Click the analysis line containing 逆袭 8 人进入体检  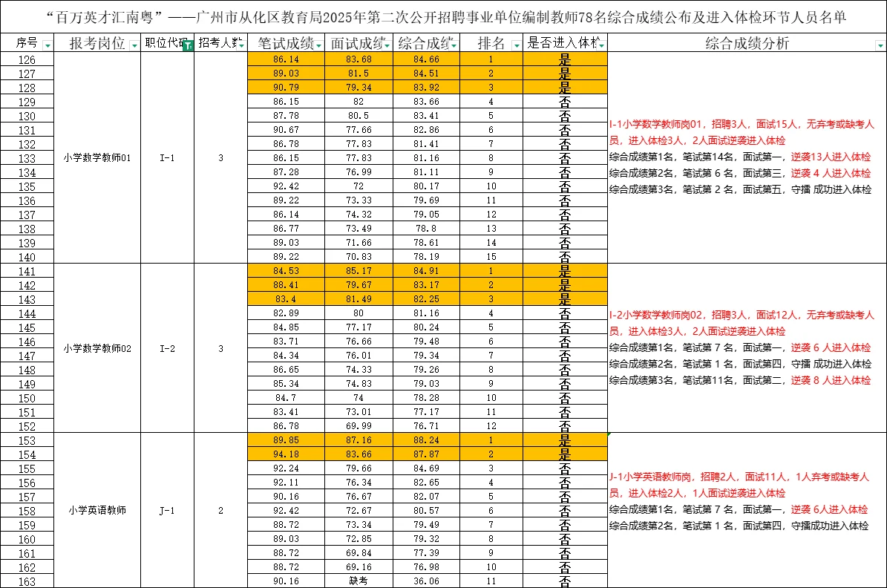tap(740, 380)
